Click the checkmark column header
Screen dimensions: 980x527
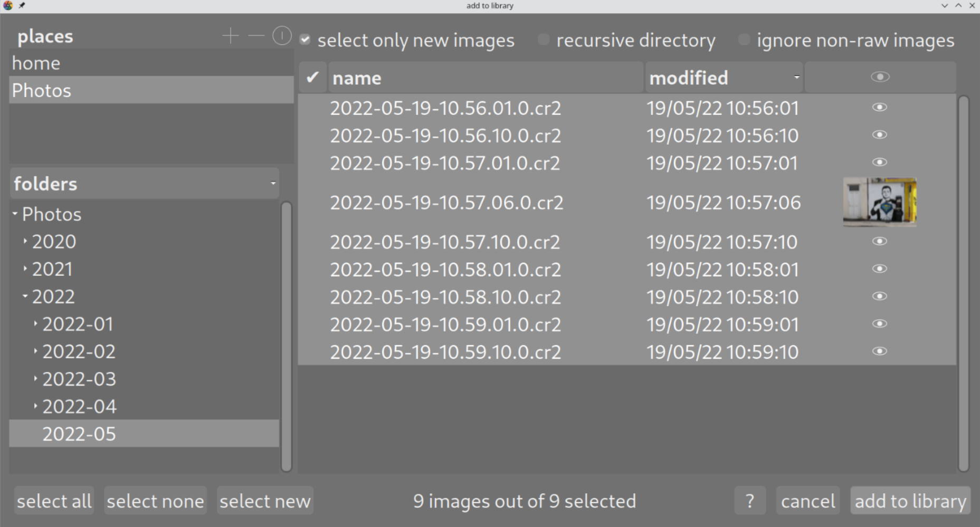[312, 78]
